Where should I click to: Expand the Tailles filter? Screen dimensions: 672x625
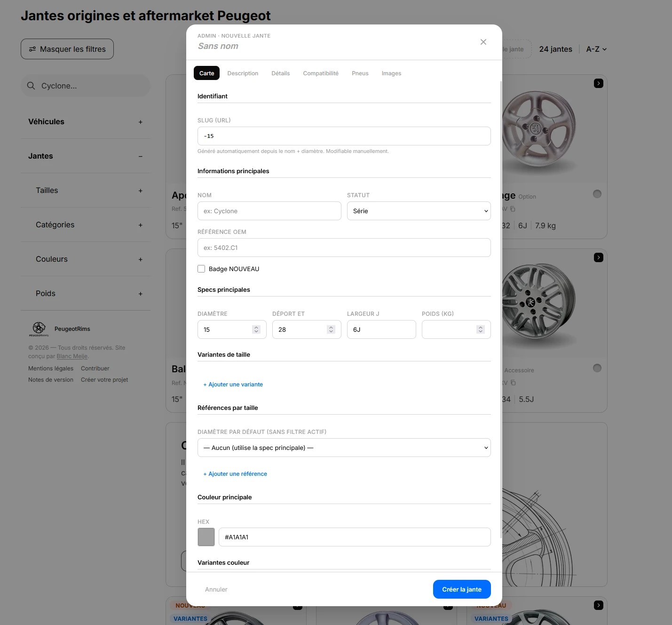pyautogui.click(x=86, y=190)
